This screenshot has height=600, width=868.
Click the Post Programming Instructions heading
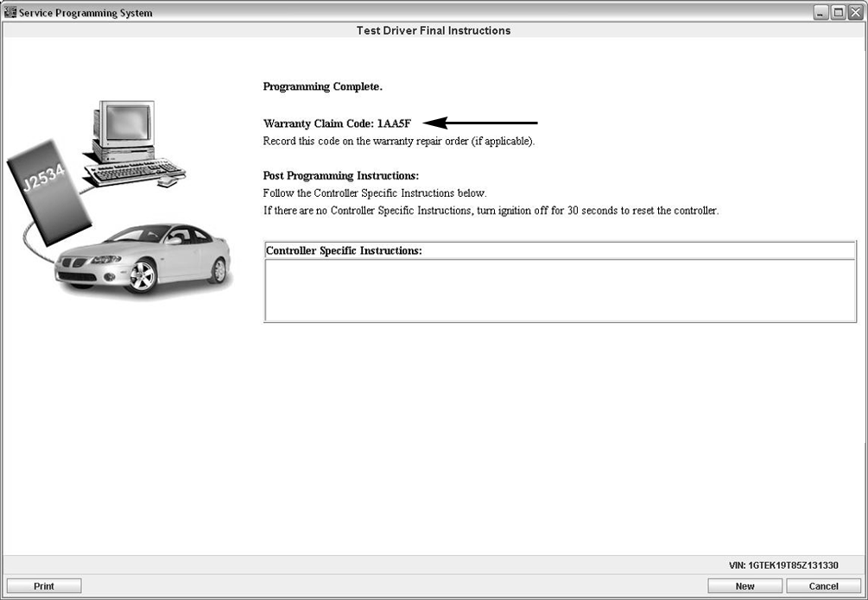point(340,176)
